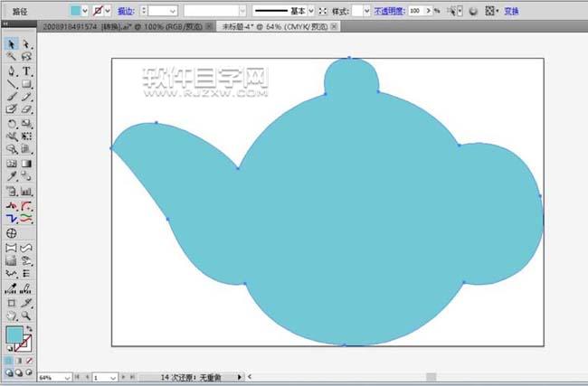Select the Blob Brush tool

point(11,109)
